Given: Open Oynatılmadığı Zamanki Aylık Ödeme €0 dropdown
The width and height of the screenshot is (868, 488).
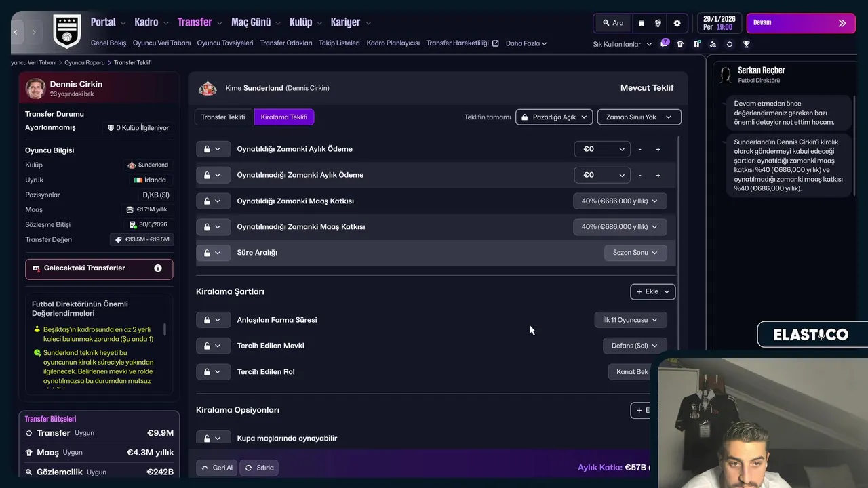Looking at the screenshot, I should (x=602, y=175).
